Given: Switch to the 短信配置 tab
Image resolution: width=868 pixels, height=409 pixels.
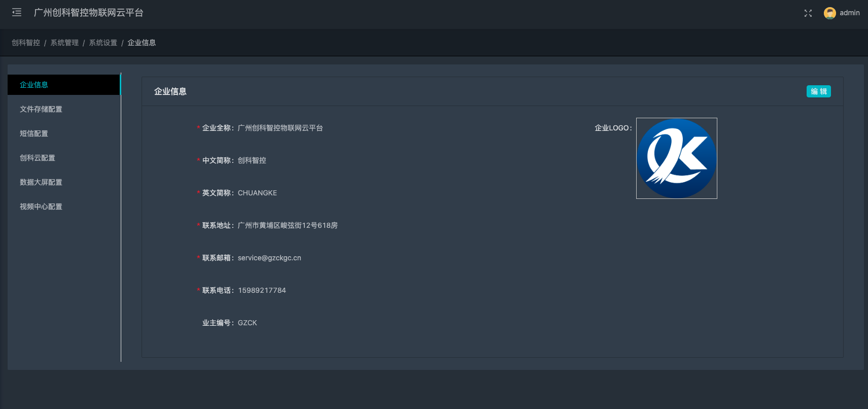Looking at the screenshot, I should 34,133.
